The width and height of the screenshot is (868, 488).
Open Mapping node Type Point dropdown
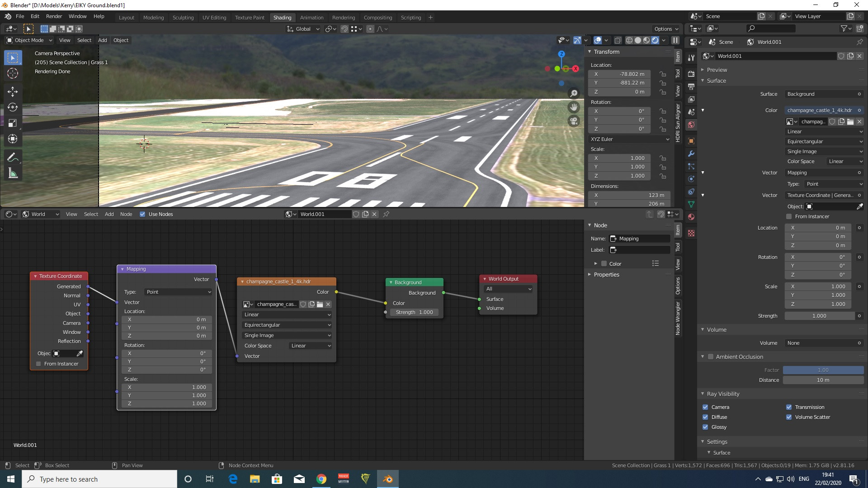click(x=179, y=292)
